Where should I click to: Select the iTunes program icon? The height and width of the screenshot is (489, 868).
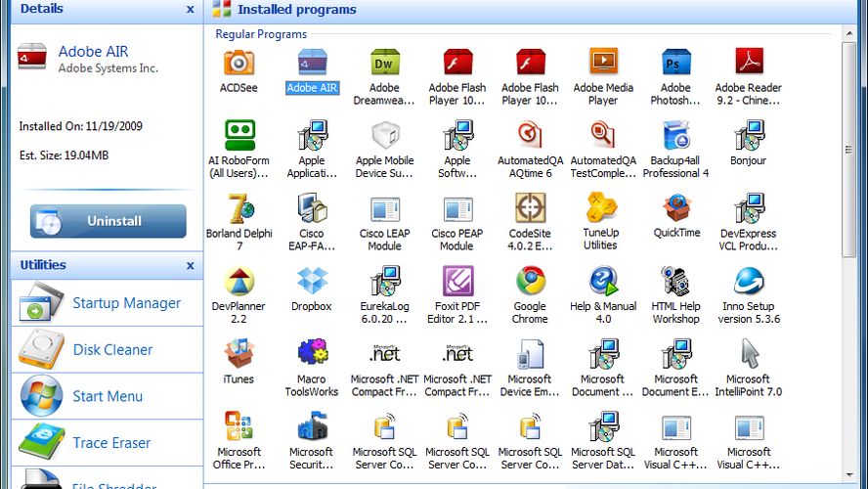(239, 354)
